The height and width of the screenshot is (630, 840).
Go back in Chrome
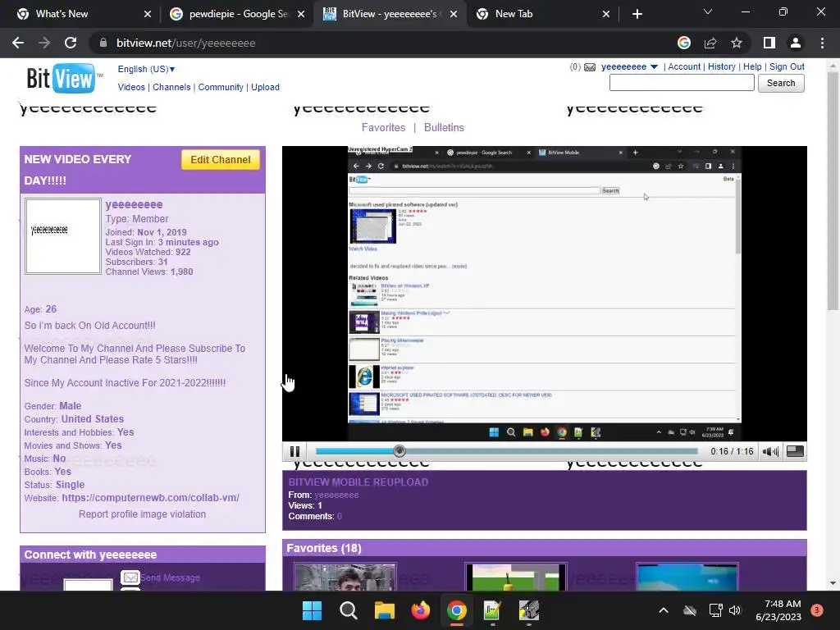point(18,43)
